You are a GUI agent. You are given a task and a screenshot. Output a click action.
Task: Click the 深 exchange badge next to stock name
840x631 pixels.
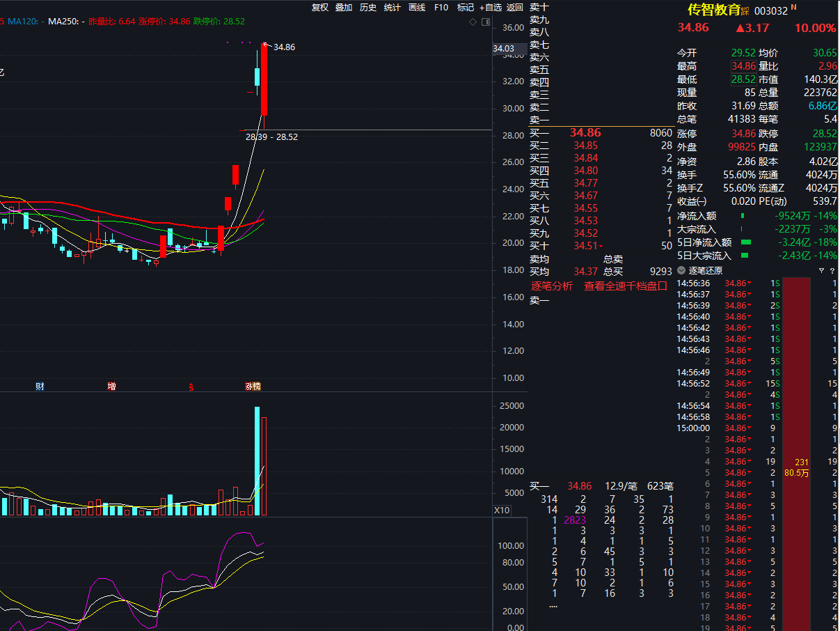click(745, 11)
